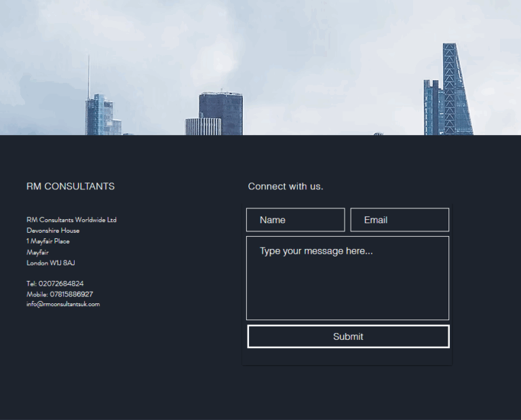Focus the 'Type your message here...' text area
This screenshot has height=420, width=521.
point(347,278)
